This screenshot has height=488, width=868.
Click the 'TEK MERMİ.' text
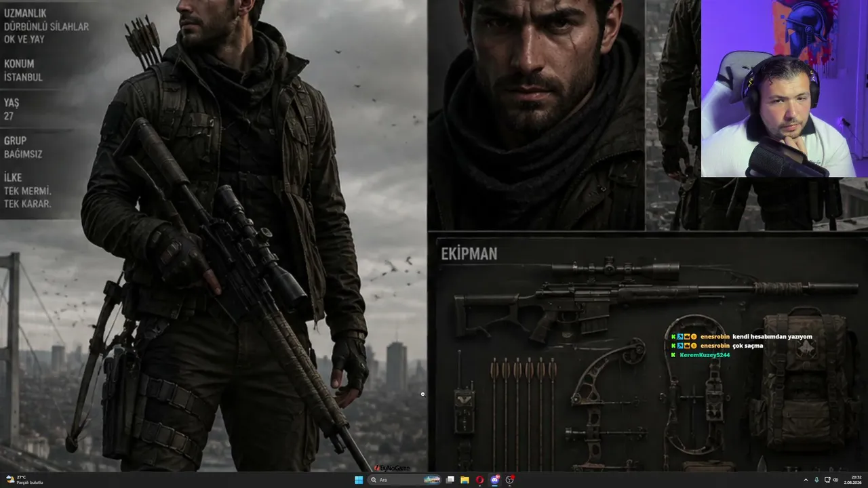click(x=28, y=191)
